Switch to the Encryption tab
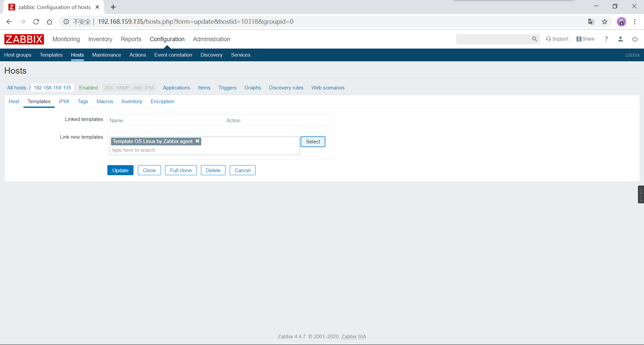Image resolution: width=644 pixels, height=345 pixels. pos(162,101)
